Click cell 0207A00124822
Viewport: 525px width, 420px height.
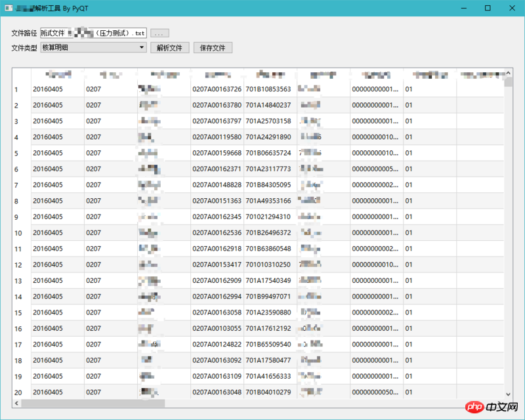217,345
